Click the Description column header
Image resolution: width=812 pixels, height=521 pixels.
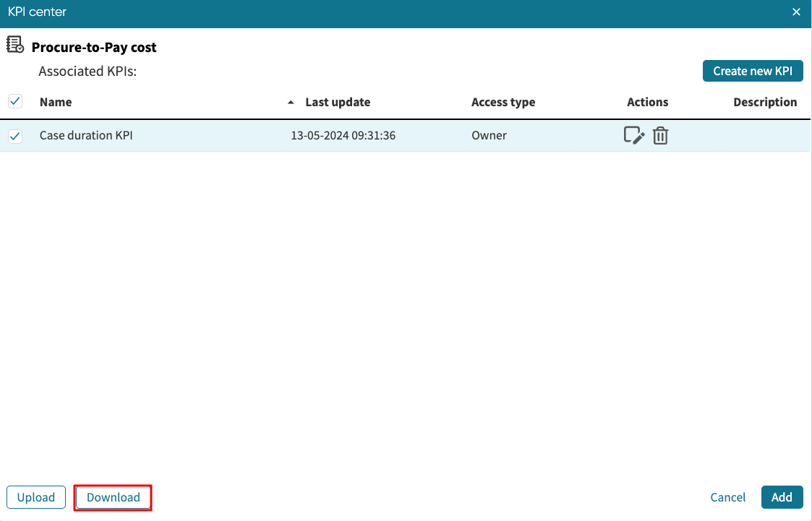click(x=765, y=102)
